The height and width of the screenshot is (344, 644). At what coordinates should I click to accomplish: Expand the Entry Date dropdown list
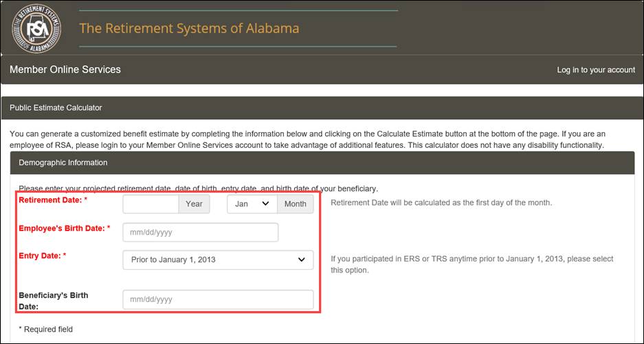pos(217,259)
